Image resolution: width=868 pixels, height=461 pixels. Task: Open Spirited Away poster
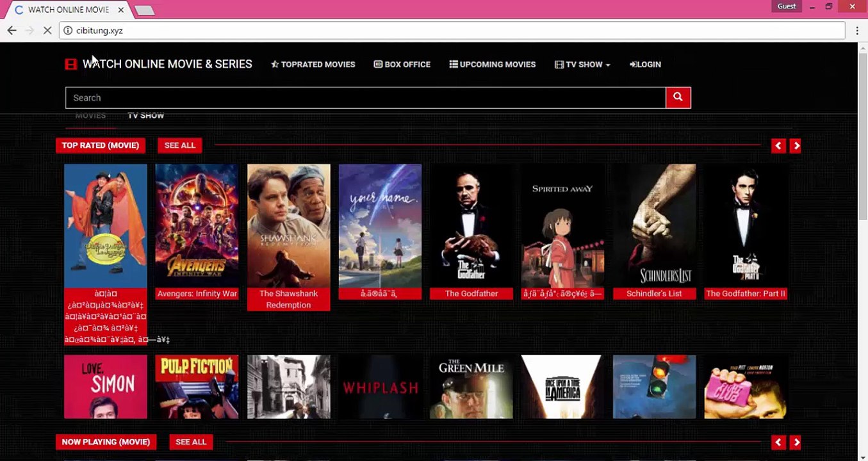[562, 225]
